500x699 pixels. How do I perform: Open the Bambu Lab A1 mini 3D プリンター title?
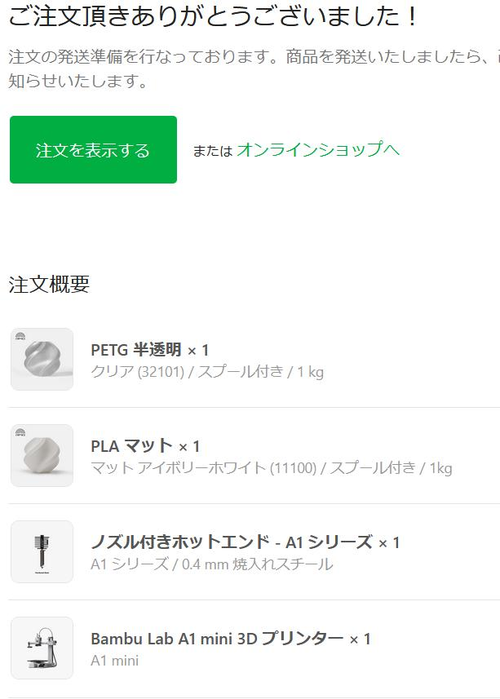point(217,638)
